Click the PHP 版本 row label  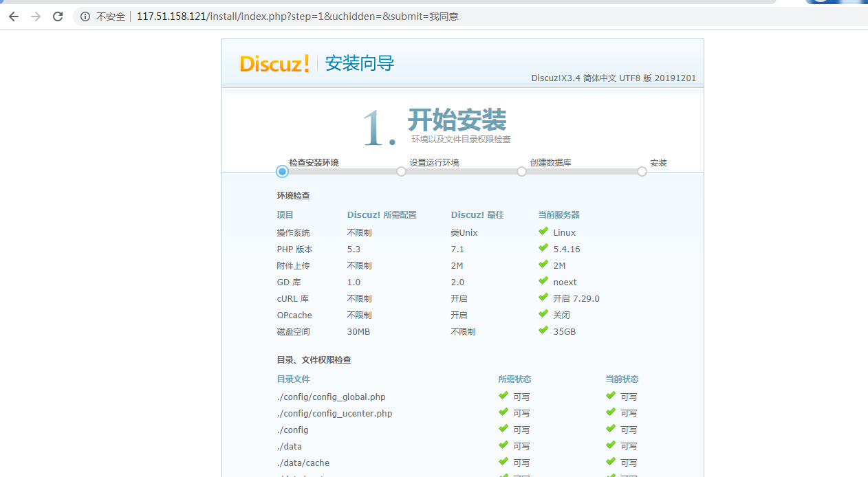pyautogui.click(x=295, y=249)
